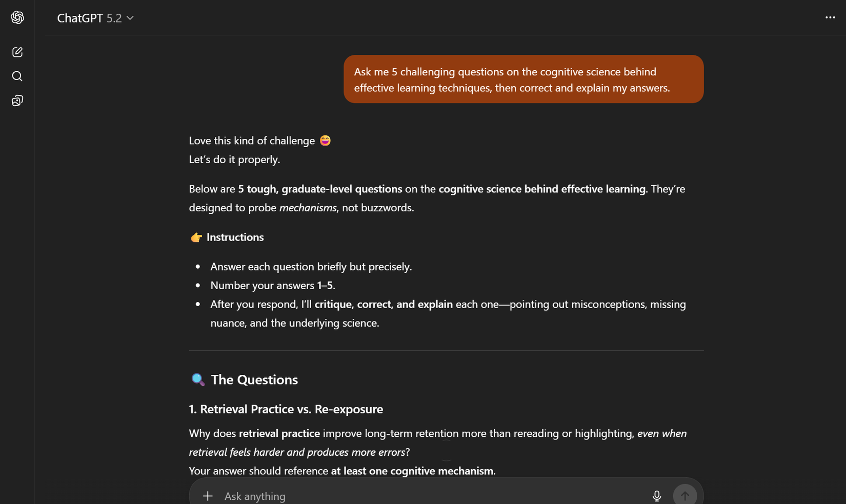The width and height of the screenshot is (846, 504).
Task: Click the magnifying-glass emoji beside The Questions
Action: 197,379
